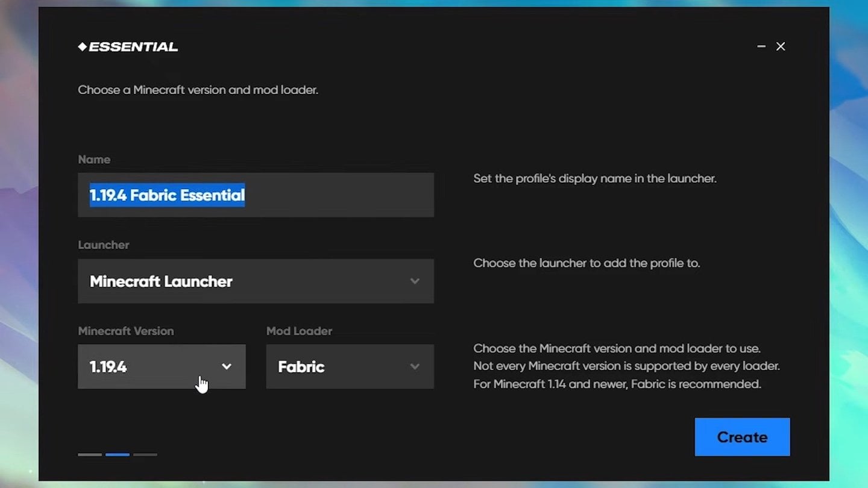The height and width of the screenshot is (488, 868).
Task: Click the Mod Loader label
Action: coord(299,331)
